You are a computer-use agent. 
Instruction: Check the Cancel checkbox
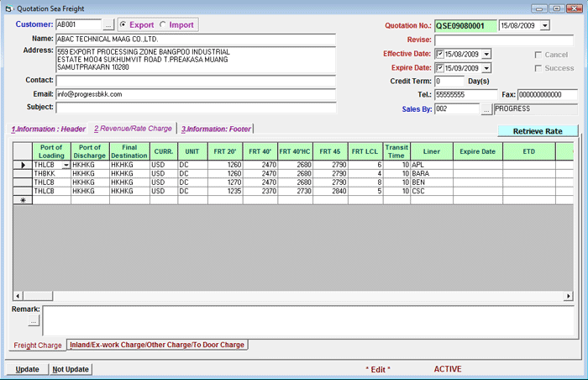click(538, 55)
